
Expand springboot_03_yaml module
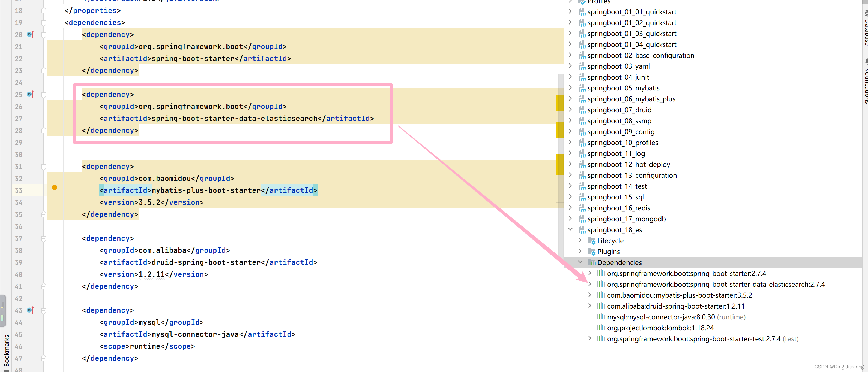(570, 66)
